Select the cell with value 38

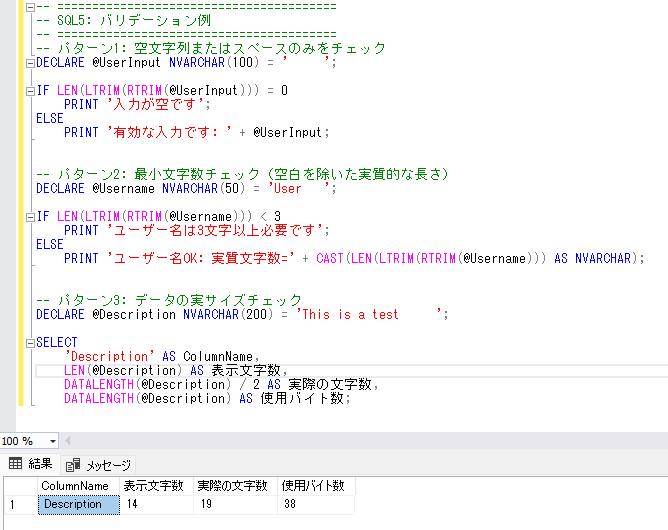(x=313, y=505)
